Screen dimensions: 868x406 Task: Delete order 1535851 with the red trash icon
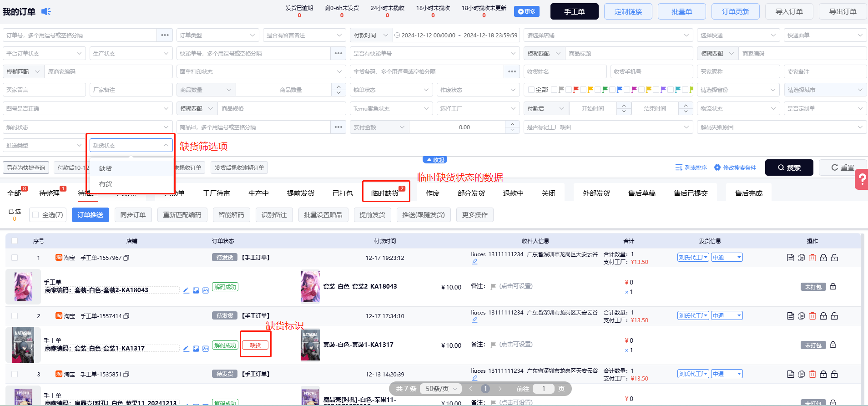pos(812,374)
